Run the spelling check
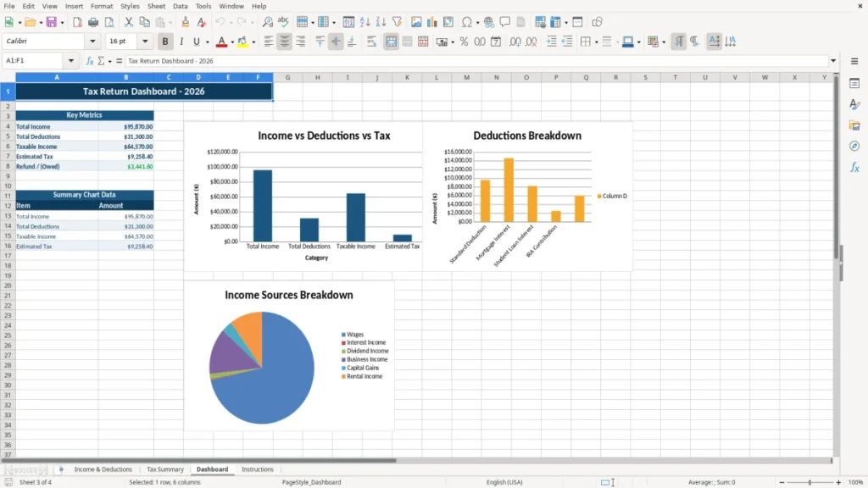The width and height of the screenshot is (868, 488). [283, 22]
